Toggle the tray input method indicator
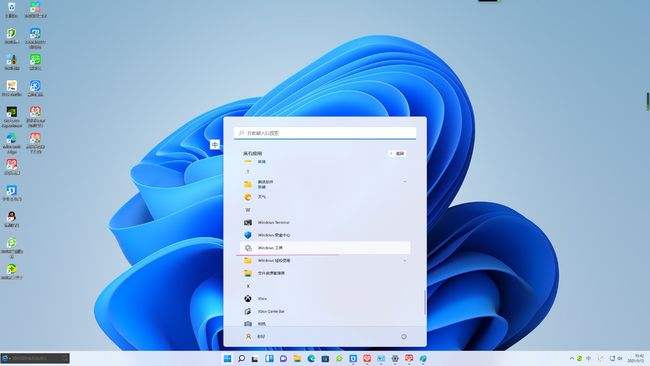The image size is (650, 366). 588,358
